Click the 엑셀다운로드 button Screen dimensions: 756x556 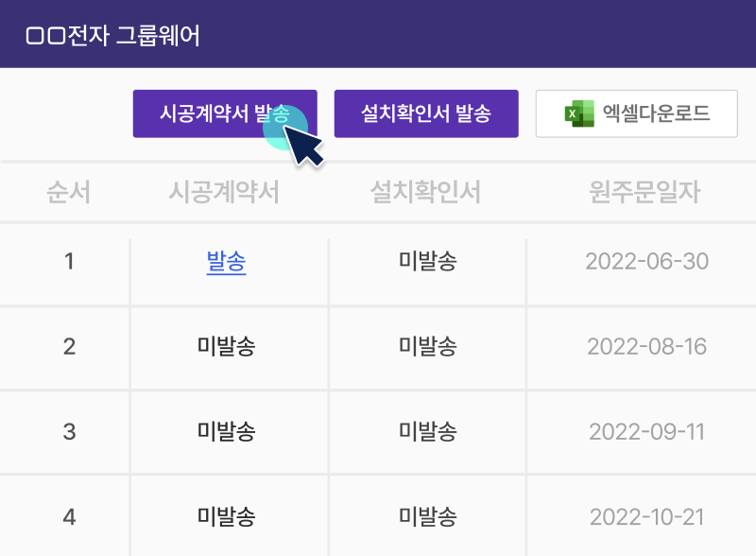click(636, 114)
